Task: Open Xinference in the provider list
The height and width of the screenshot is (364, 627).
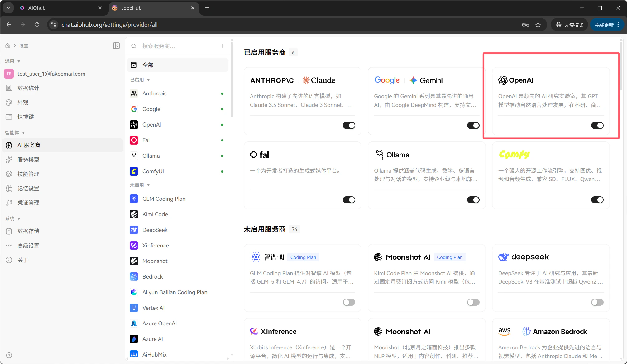Action: click(178, 246)
